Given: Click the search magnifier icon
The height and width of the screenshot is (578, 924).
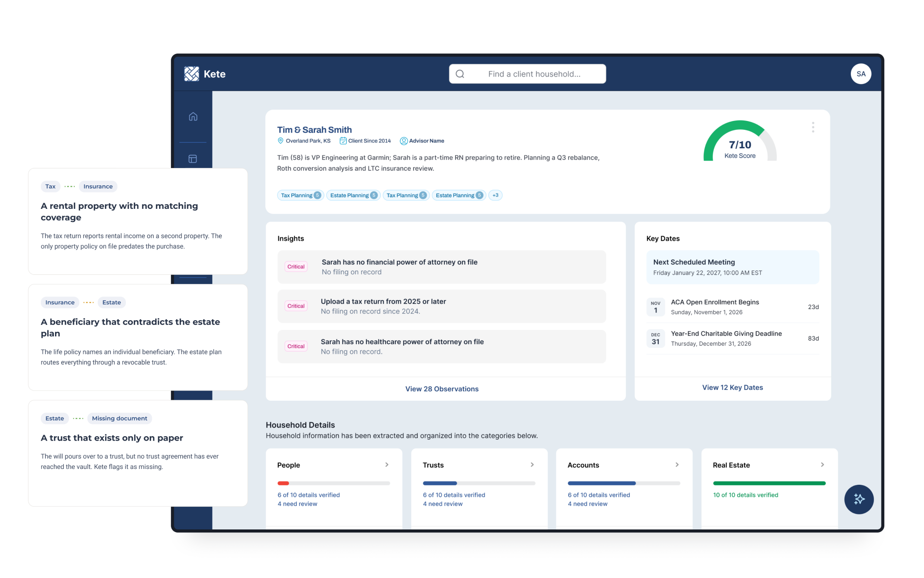Looking at the screenshot, I should (x=460, y=74).
